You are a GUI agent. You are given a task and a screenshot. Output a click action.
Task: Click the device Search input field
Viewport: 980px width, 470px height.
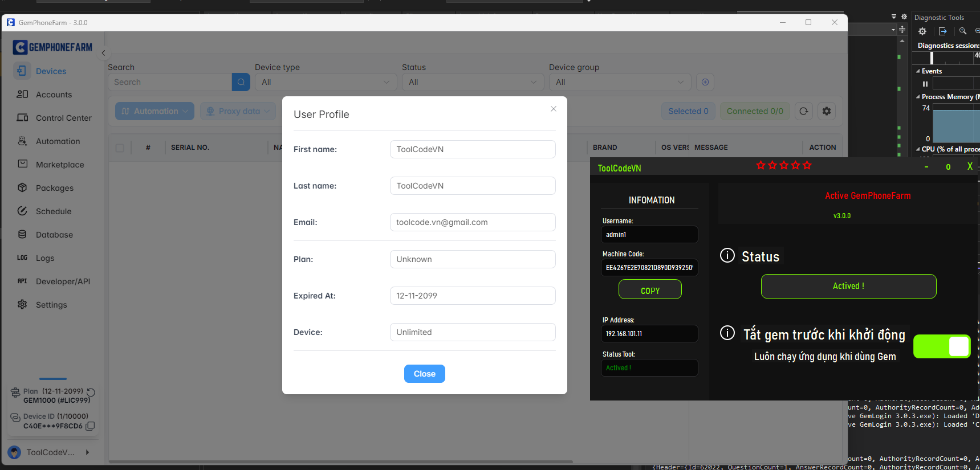pyautogui.click(x=170, y=82)
